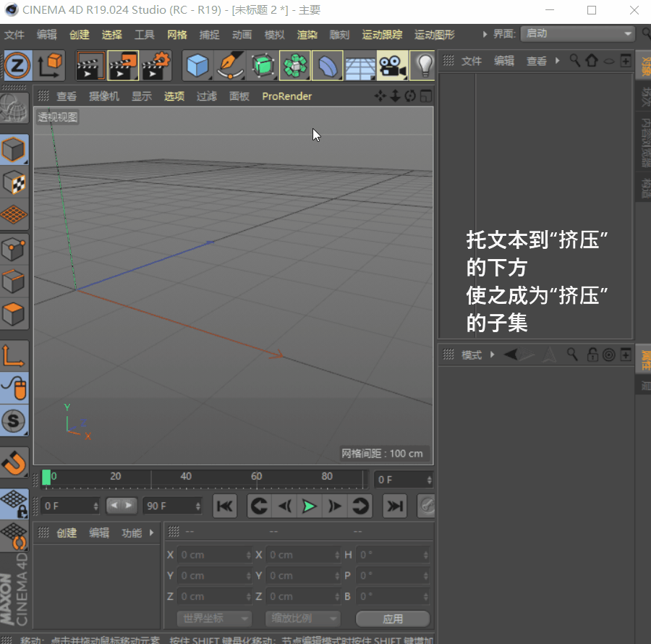Screen dimensions: 651x644
Task: Switch to Polygons mode
Action: (x=14, y=314)
